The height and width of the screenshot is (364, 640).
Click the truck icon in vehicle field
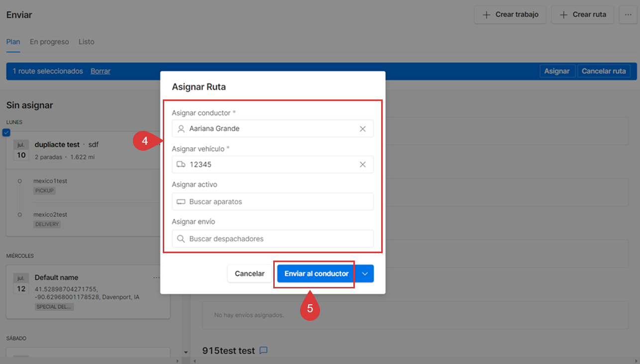[181, 165]
